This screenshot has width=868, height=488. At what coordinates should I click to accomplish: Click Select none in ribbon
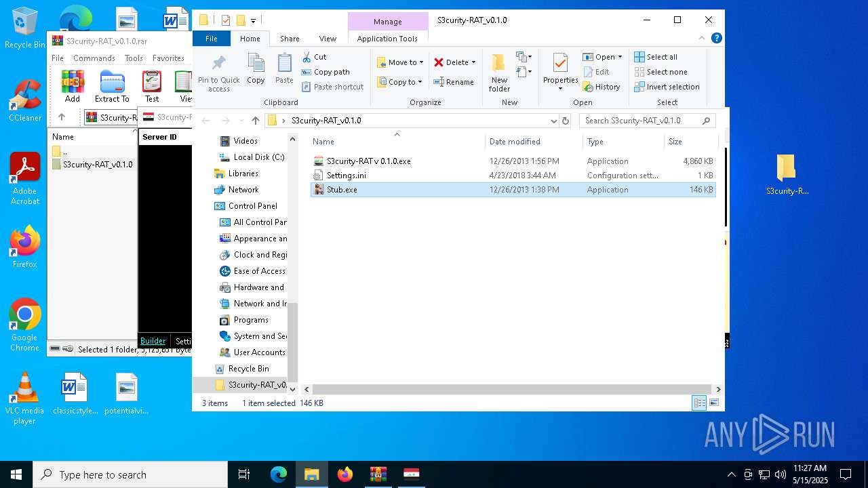click(x=660, y=72)
